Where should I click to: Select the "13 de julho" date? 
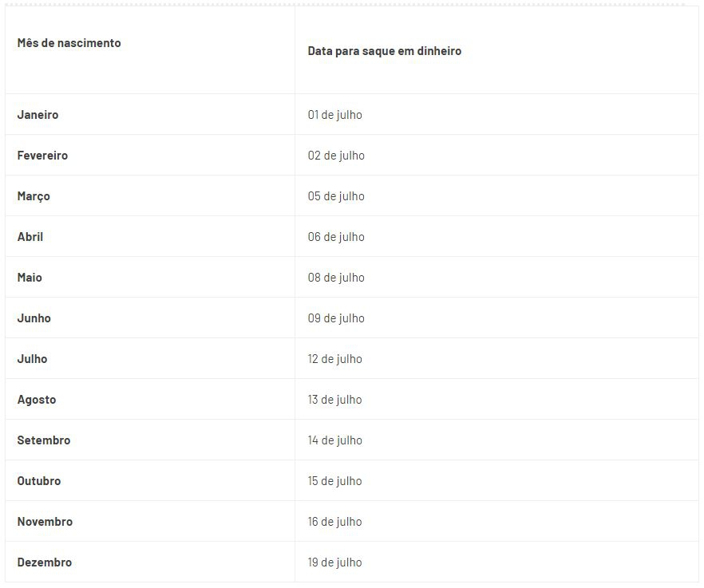335,400
